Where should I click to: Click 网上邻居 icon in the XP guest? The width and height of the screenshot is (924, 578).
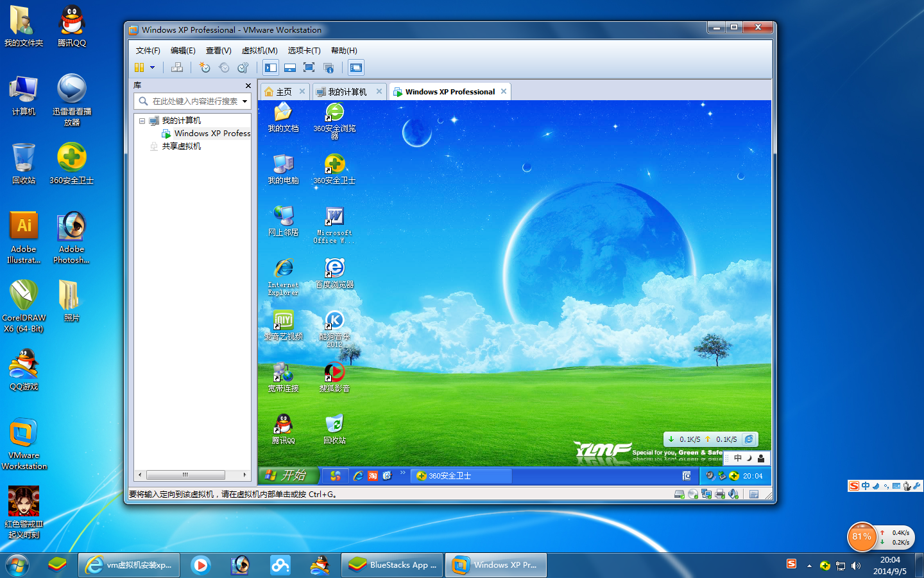point(283,222)
